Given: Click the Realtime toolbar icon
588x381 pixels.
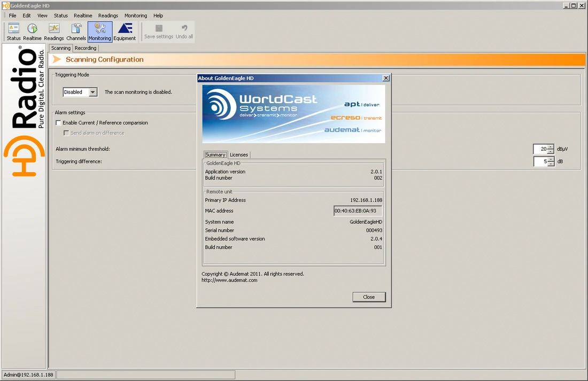Looking at the screenshot, I should tap(32, 32).
